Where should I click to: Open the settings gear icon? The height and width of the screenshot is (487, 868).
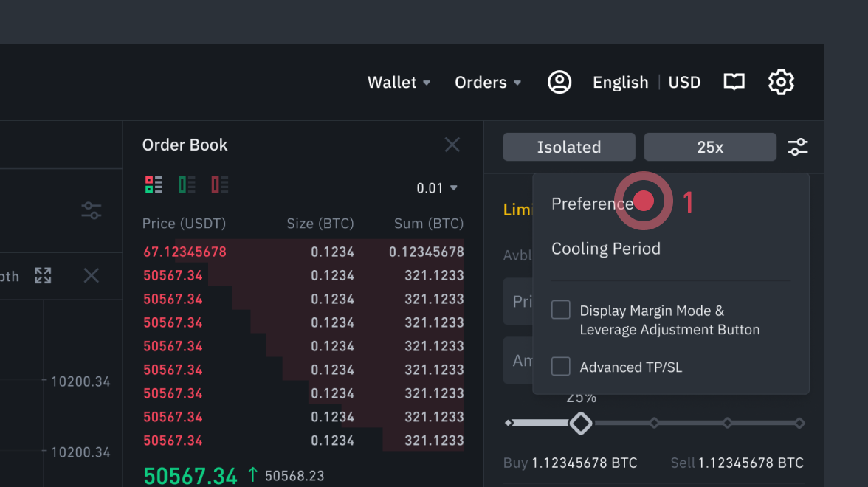(x=781, y=82)
